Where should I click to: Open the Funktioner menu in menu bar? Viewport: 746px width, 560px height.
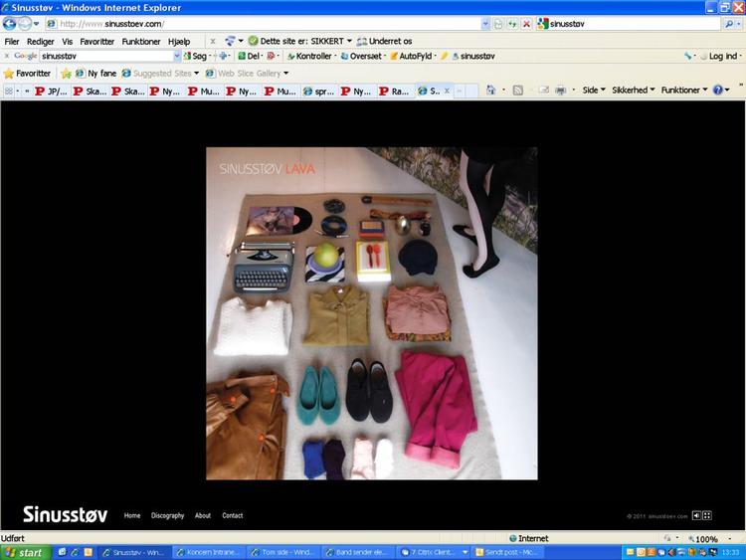click(x=141, y=42)
